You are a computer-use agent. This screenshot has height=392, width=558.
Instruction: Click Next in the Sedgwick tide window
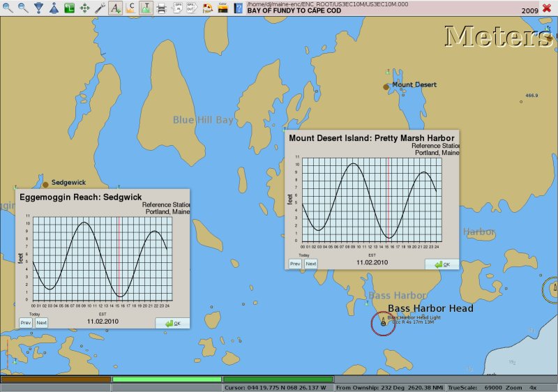[x=41, y=323]
